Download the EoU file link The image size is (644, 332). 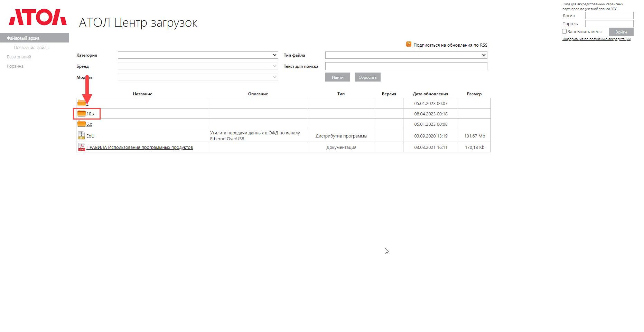(90, 136)
